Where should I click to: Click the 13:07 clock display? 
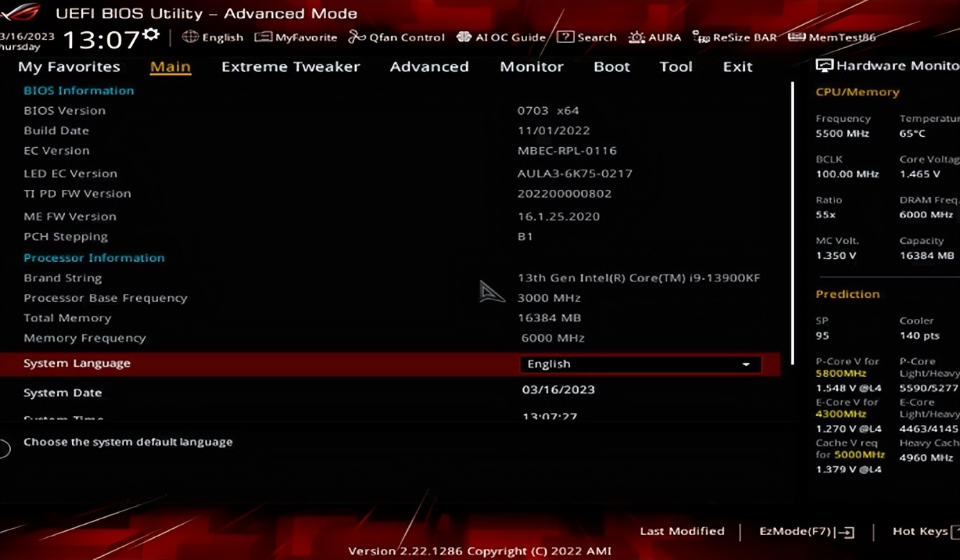click(101, 39)
